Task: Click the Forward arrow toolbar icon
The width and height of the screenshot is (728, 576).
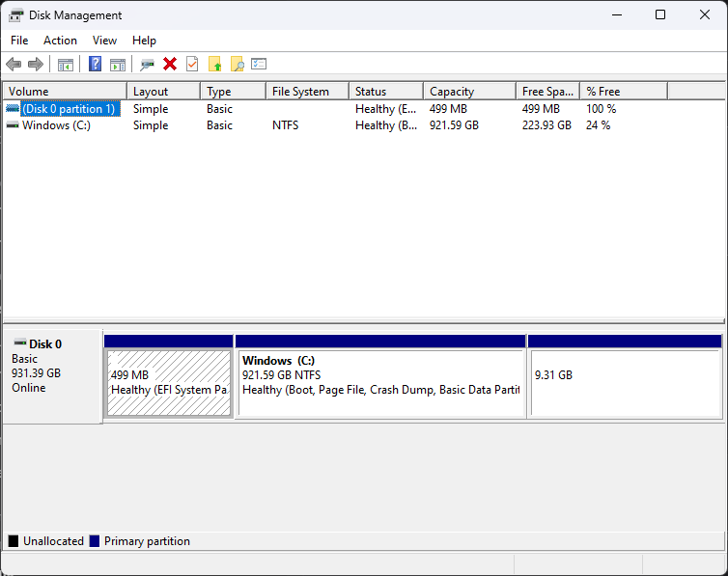Action: (36, 64)
